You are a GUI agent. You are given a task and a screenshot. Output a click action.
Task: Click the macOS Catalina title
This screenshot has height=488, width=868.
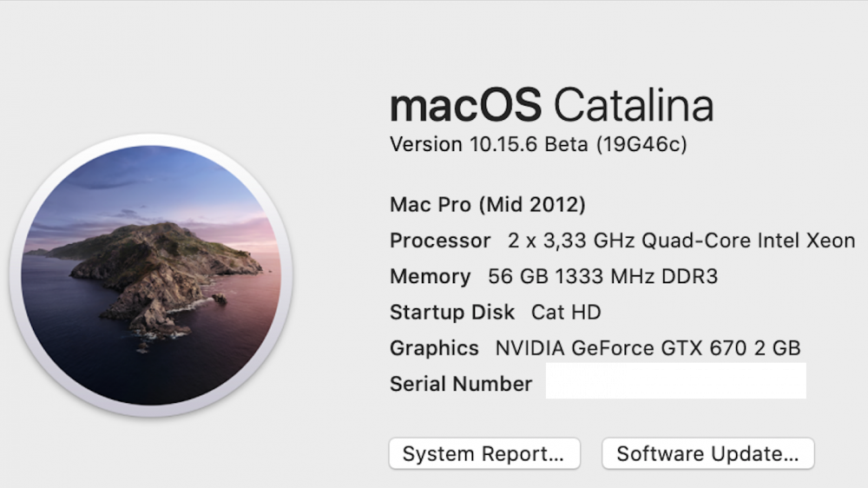(x=552, y=105)
